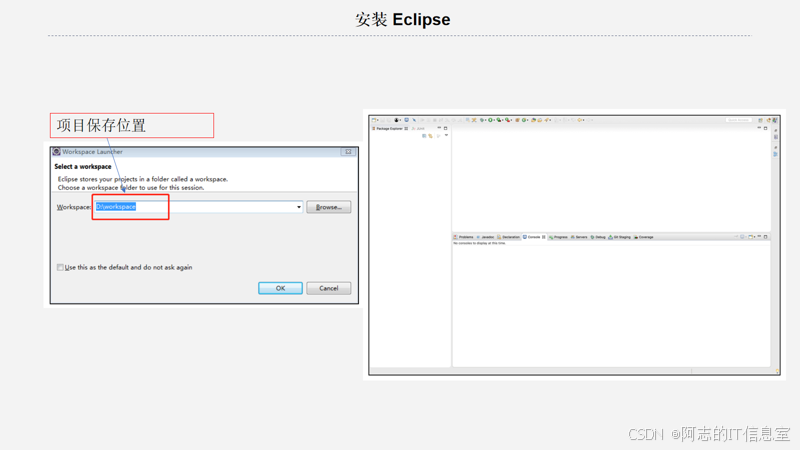Minimize the Console view panel
The image size is (800, 450).
(759, 236)
